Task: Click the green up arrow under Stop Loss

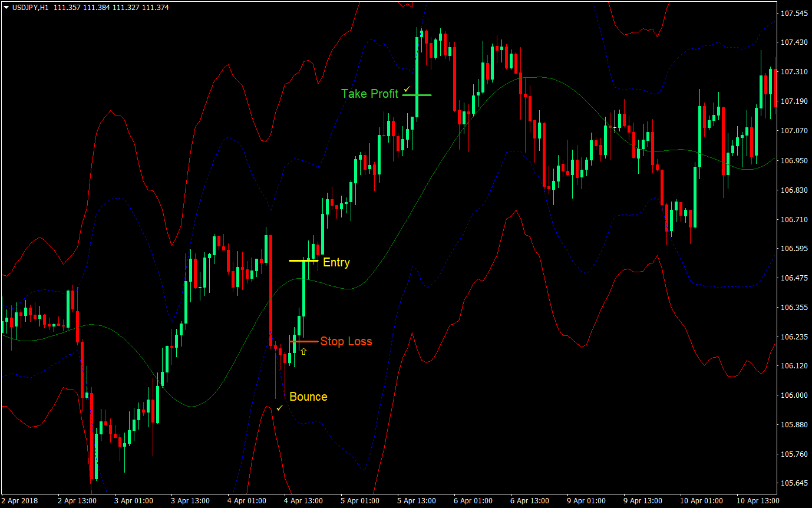Action: tap(303, 352)
